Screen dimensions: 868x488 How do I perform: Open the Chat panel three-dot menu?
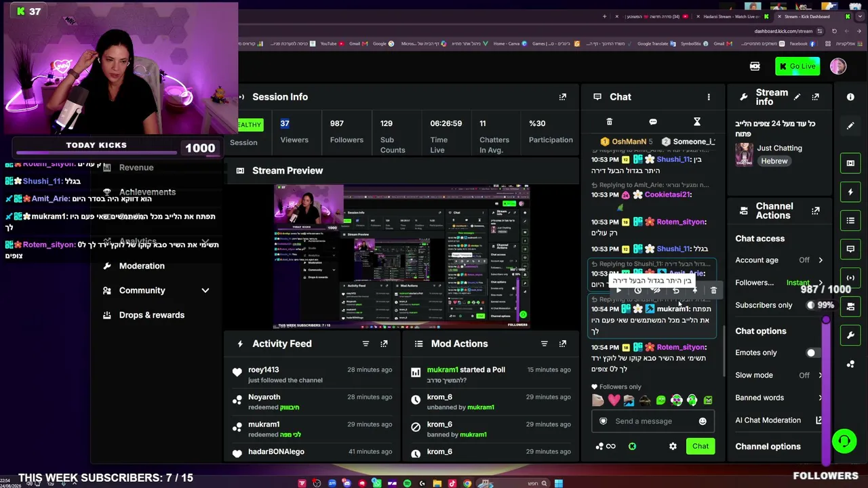pyautogui.click(x=709, y=97)
